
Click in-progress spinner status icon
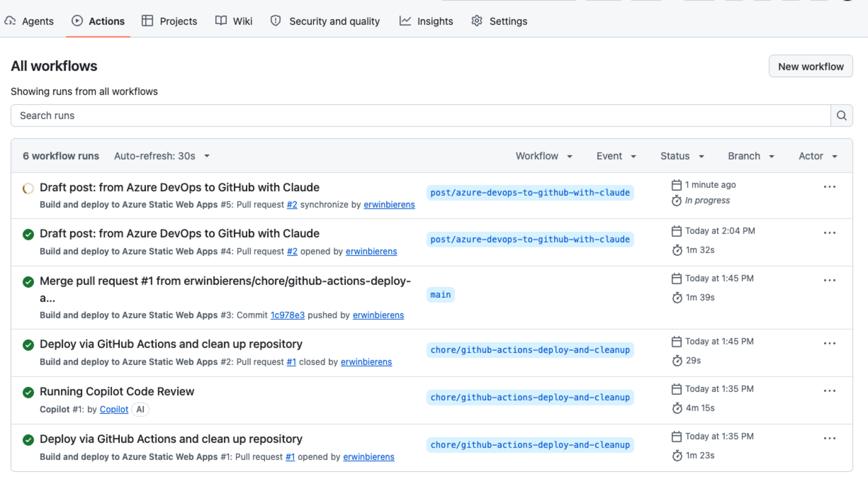tap(28, 189)
